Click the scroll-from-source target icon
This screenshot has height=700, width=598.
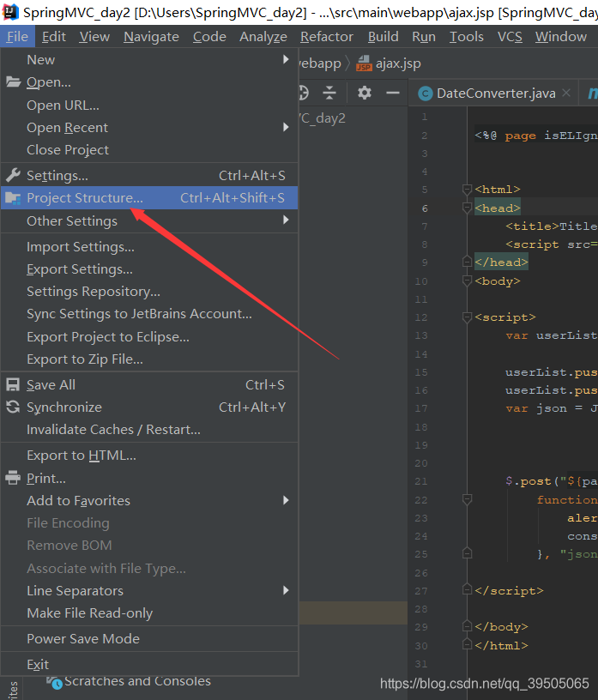pyautogui.click(x=304, y=93)
